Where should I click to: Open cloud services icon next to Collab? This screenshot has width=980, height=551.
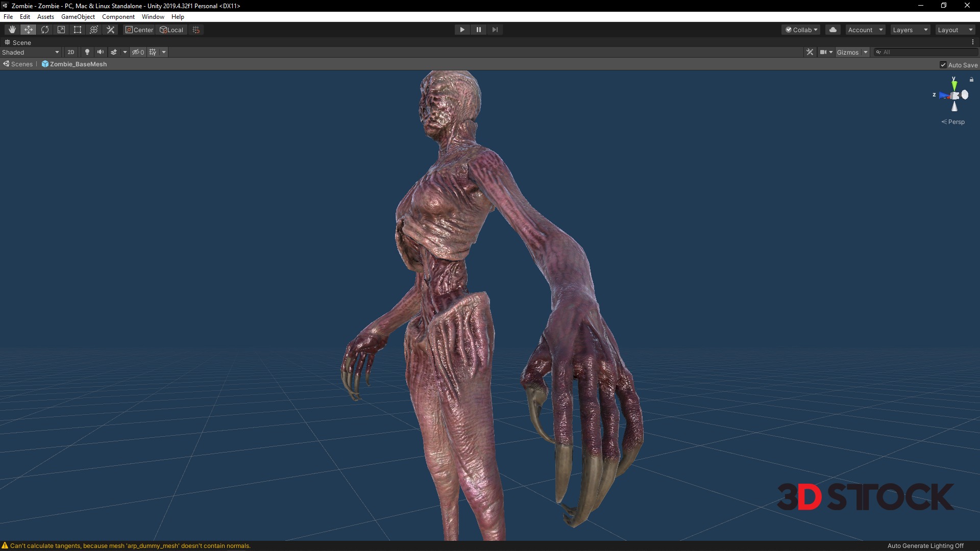(x=833, y=30)
